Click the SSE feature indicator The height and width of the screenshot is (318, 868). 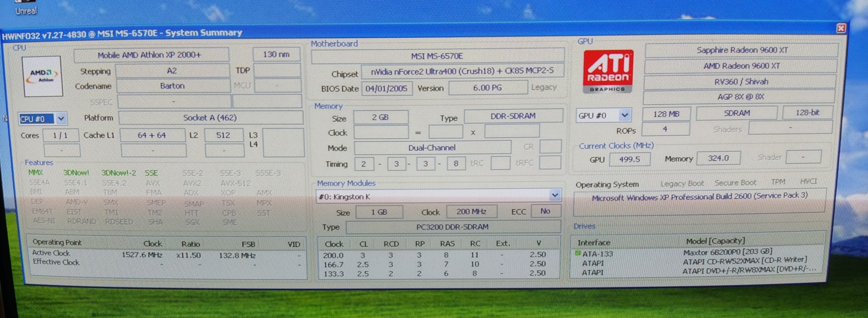[151, 173]
